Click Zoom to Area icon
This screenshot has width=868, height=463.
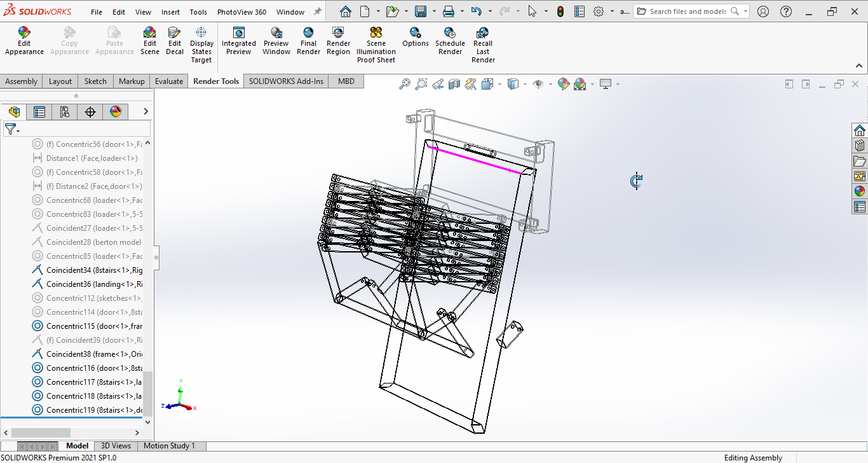point(421,84)
